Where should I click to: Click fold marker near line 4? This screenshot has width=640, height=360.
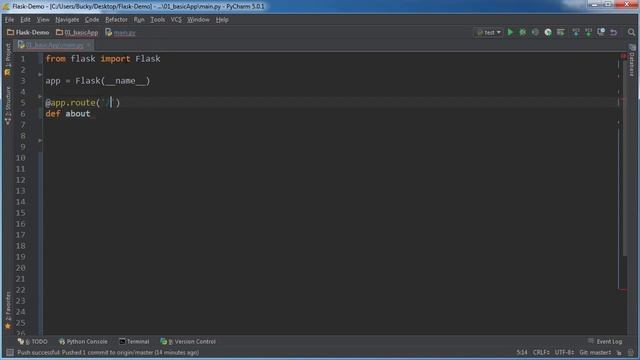click(x=40, y=96)
